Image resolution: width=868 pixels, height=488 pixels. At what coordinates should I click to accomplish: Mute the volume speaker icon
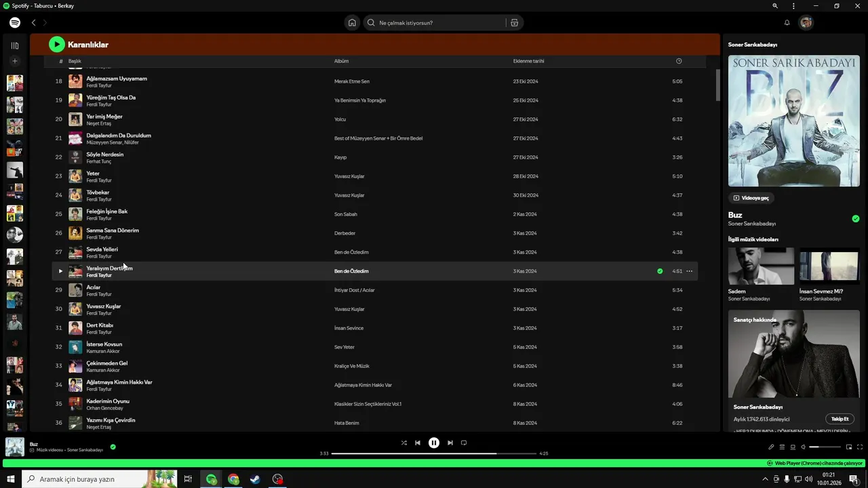click(x=804, y=447)
